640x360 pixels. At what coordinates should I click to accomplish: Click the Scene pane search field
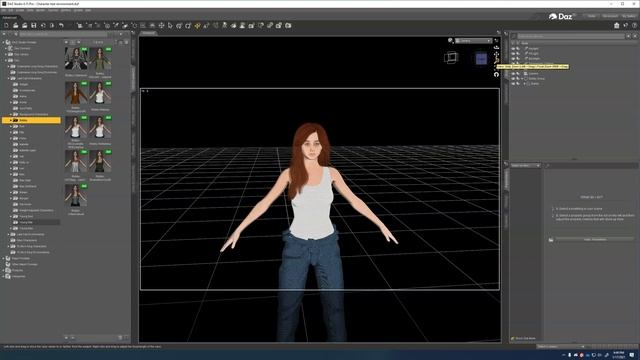coord(571,36)
